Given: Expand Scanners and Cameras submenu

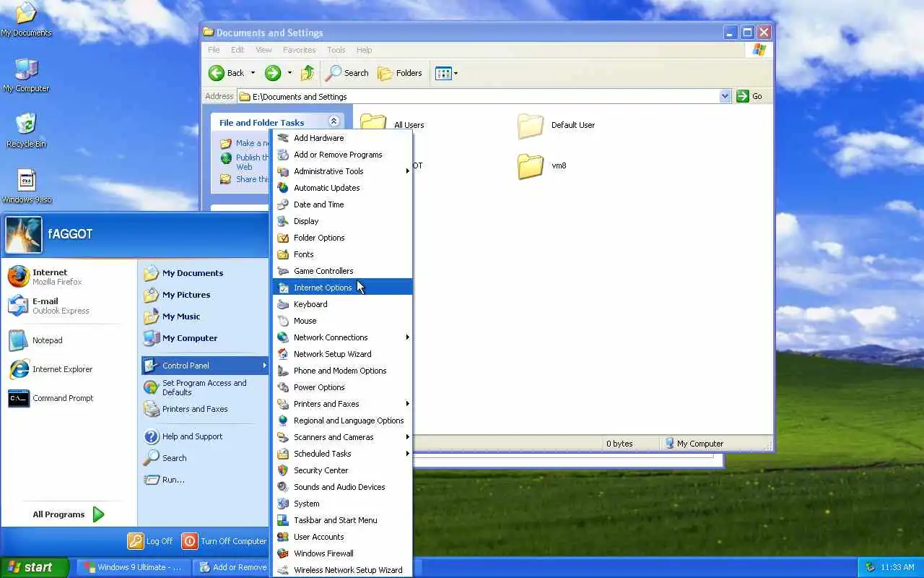Looking at the screenshot, I should (x=343, y=437).
